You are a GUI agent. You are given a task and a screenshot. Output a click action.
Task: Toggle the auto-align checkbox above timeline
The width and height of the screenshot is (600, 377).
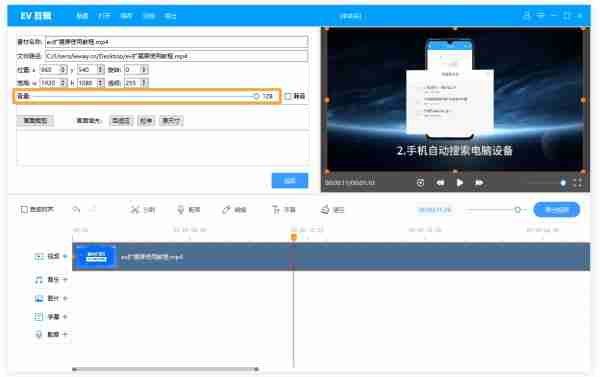coord(24,209)
